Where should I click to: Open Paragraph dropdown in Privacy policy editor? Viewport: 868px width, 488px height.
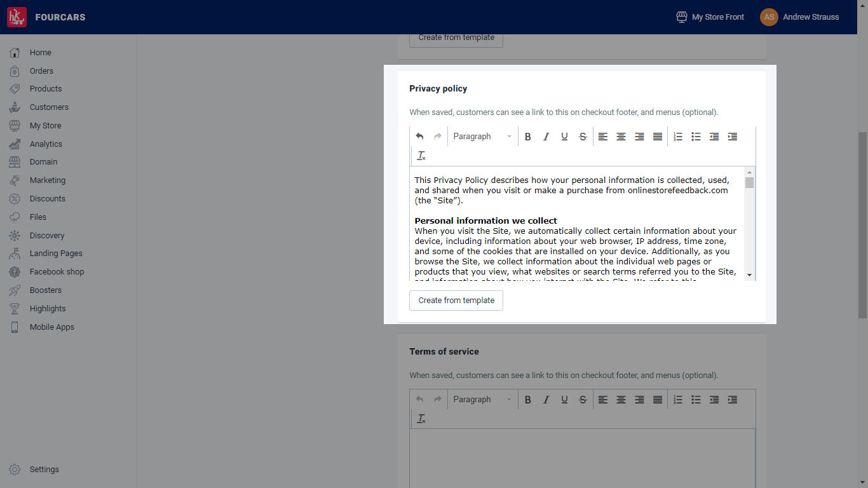coord(482,137)
